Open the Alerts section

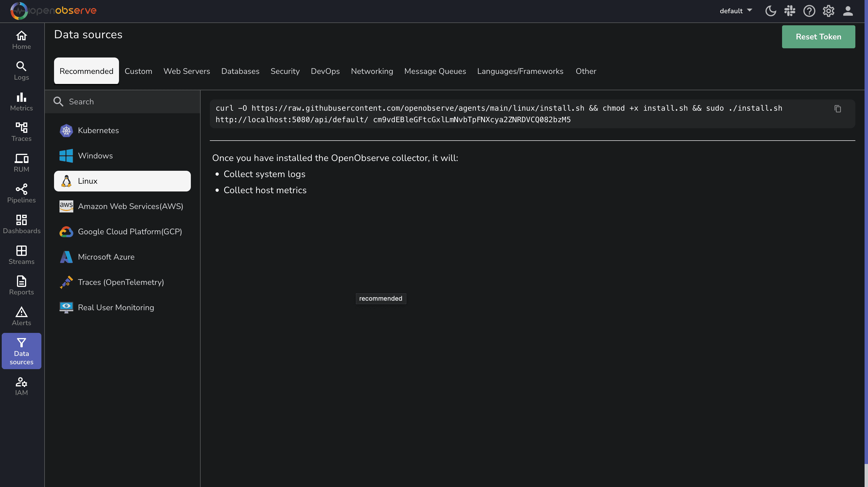[21, 315]
